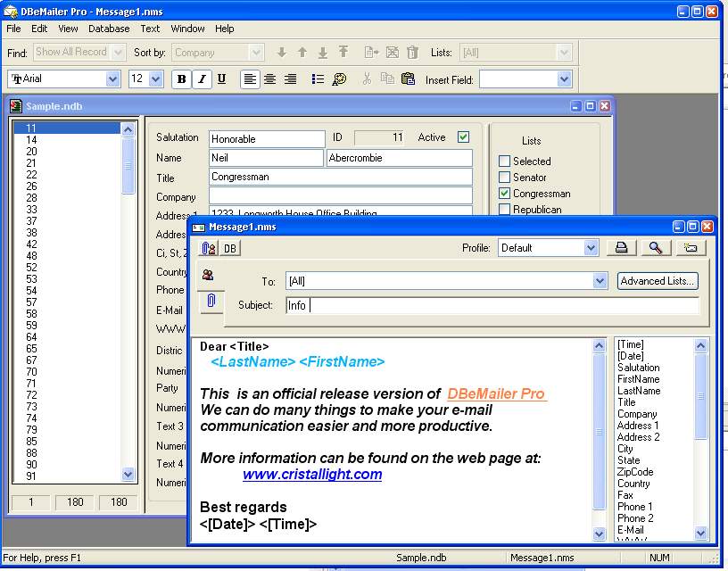728x571 pixels.
Task: Click the Salutation Honorable field
Action: (267, 139)
